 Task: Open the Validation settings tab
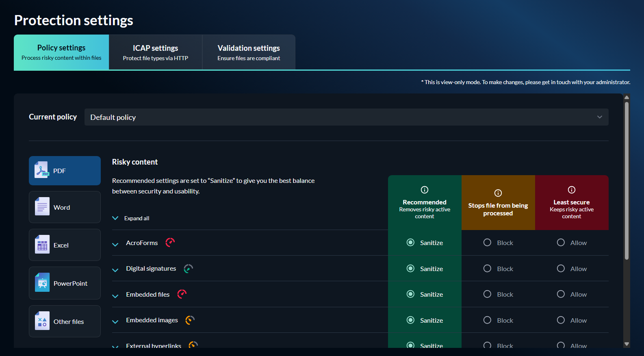coord(249,52)
